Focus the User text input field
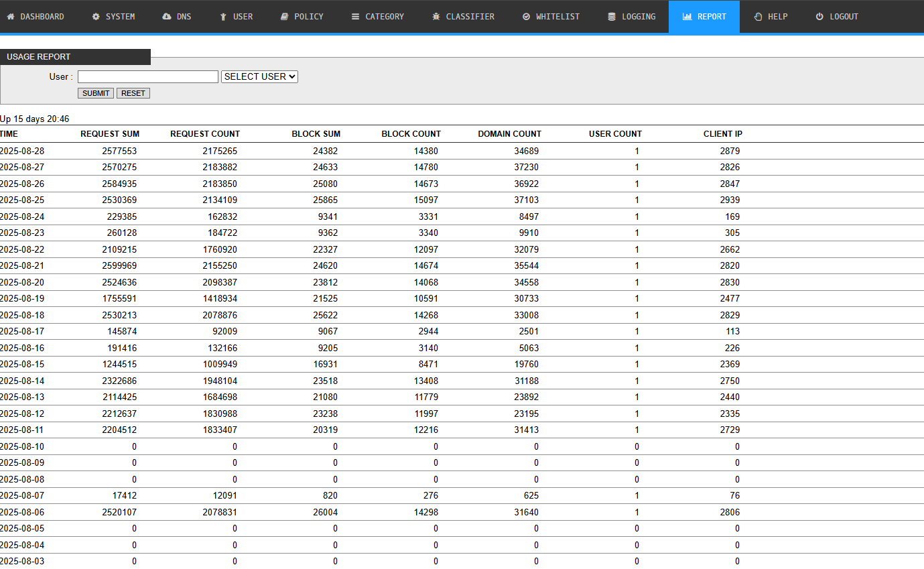The height and width of the screenshot is (569, 924). coord(148,76)
